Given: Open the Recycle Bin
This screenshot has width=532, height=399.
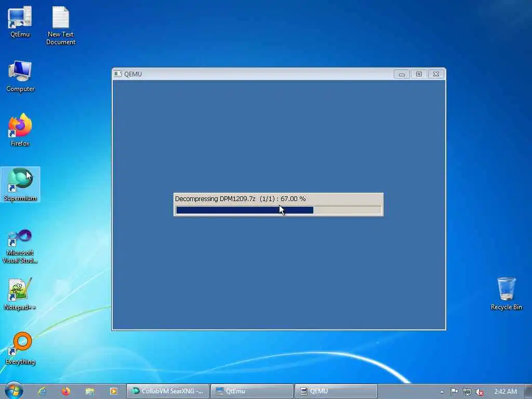Looking at the screenshot, I should [x=506, y=294].
